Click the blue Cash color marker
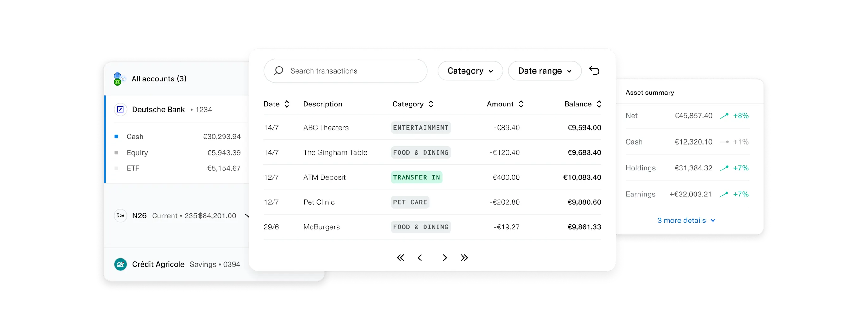The image size is (868, 334). (116, 137)
